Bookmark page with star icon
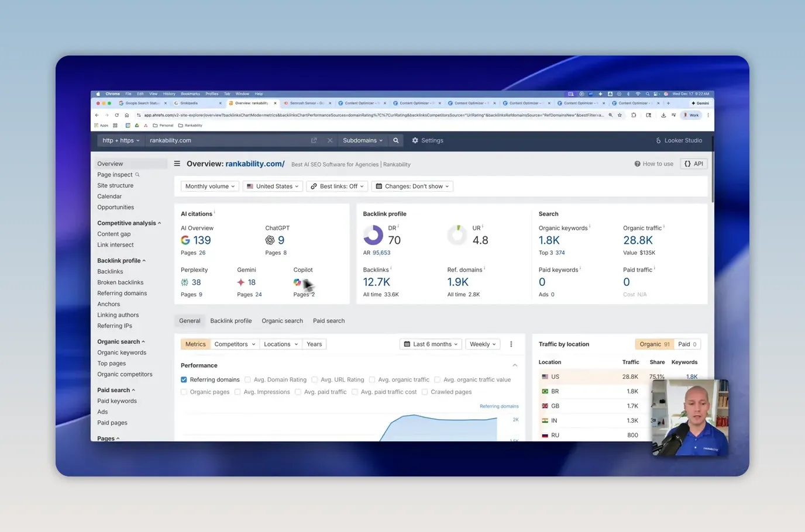This screenshot has height=532, width=805. pos(620,115)
